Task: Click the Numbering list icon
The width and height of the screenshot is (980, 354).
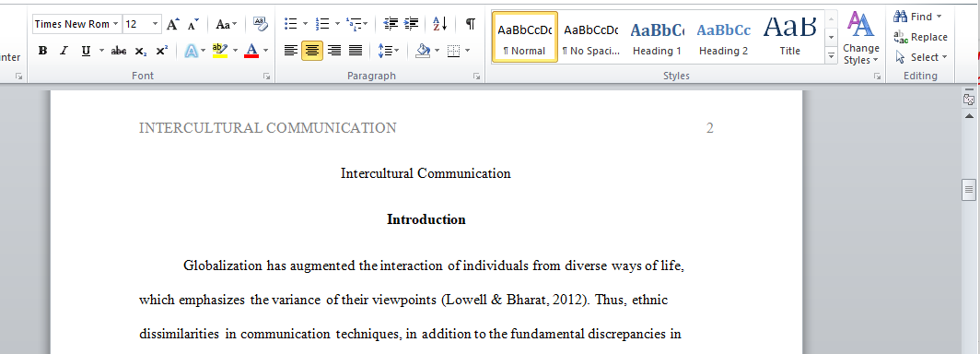Action: click(322, 24)
